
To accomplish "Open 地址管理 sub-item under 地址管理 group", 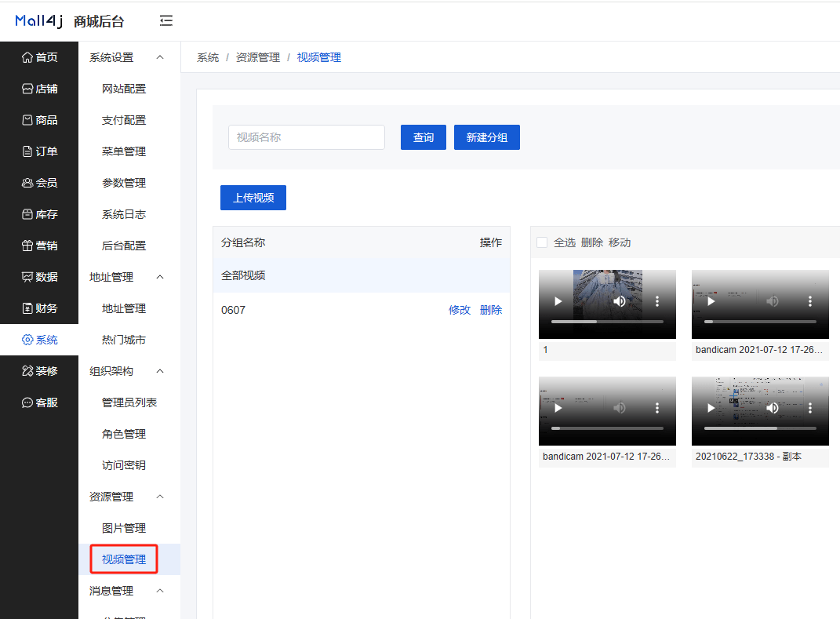I will (x=124, y=308).
